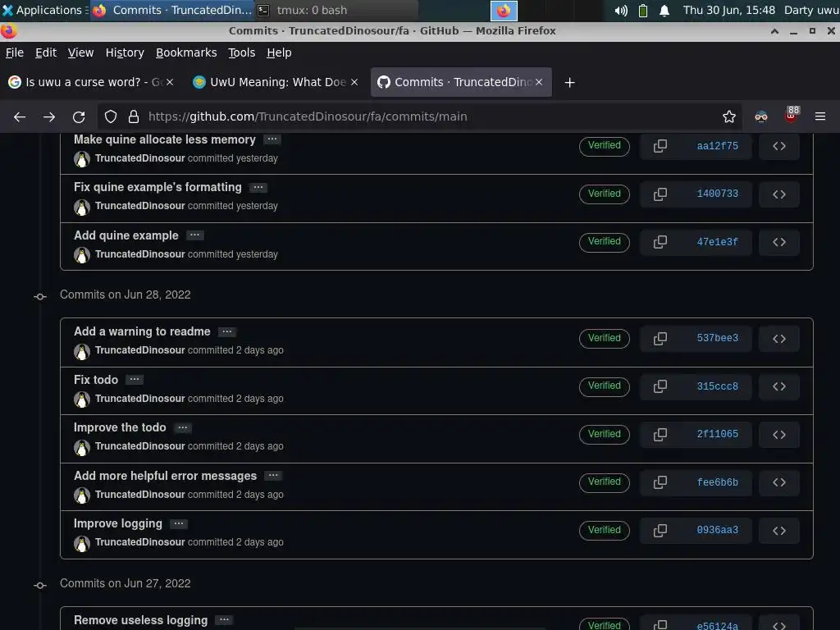Expand description of 'Make quine allocate less memory'

(x=272, y=139)
